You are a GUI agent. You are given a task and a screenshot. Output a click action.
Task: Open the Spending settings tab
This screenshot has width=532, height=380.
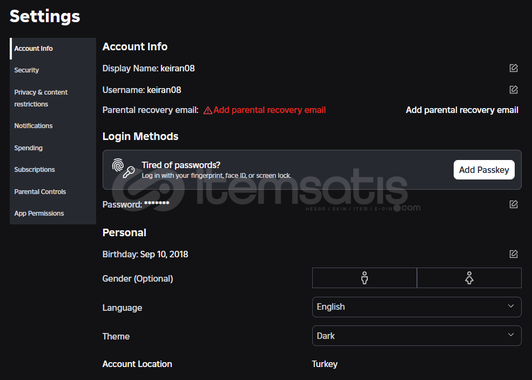(53, 148)
